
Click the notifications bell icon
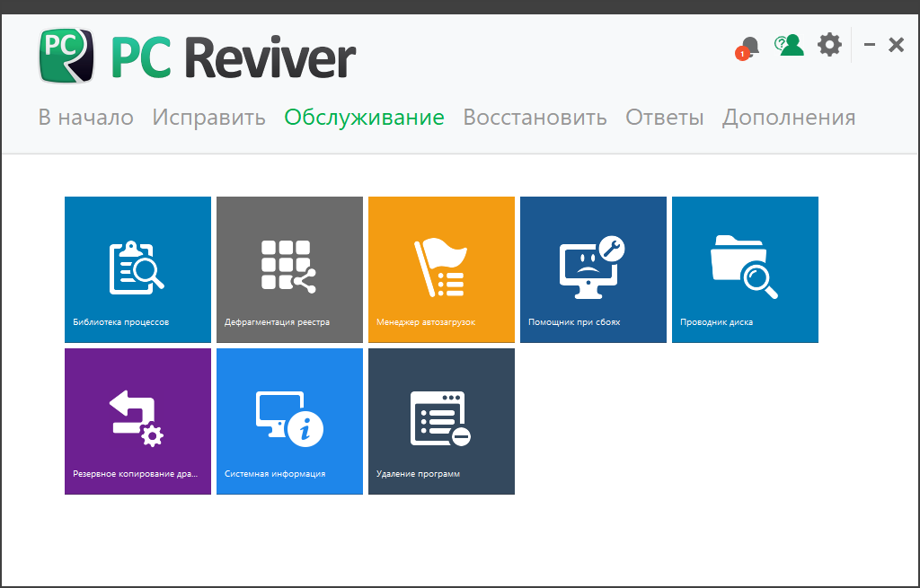[747, 47]
